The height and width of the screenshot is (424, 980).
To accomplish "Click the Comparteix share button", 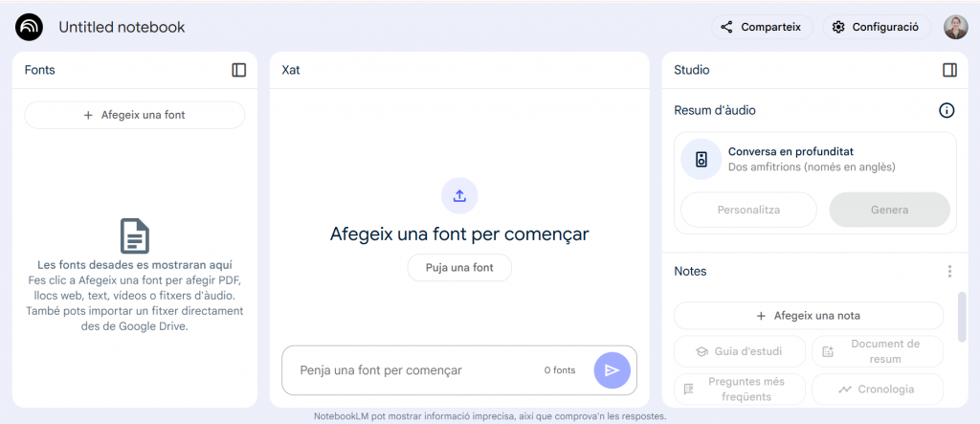I will (762, 27).
